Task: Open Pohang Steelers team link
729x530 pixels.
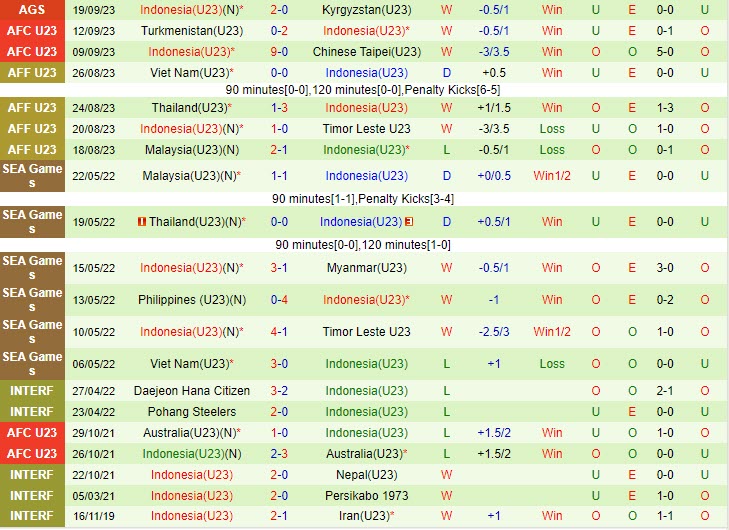Action: click(x=192, y=411)
